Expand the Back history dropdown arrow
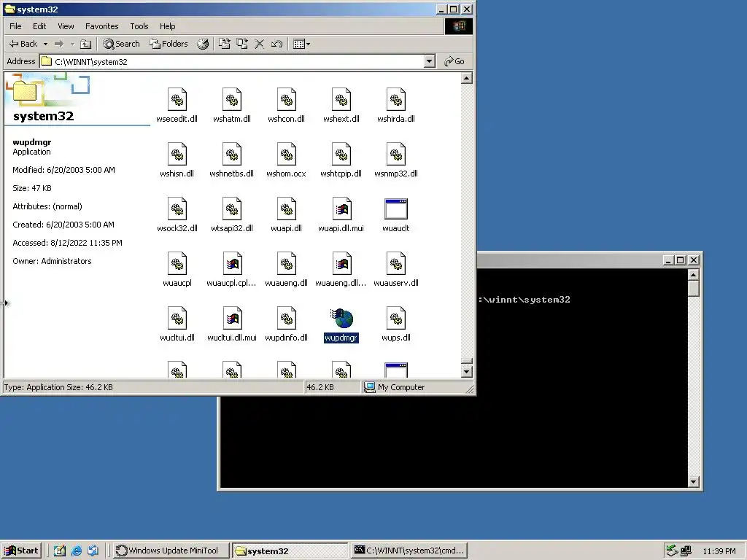This screenshot has height=560, width=747. pyautogui.click(x=46, y=44)
